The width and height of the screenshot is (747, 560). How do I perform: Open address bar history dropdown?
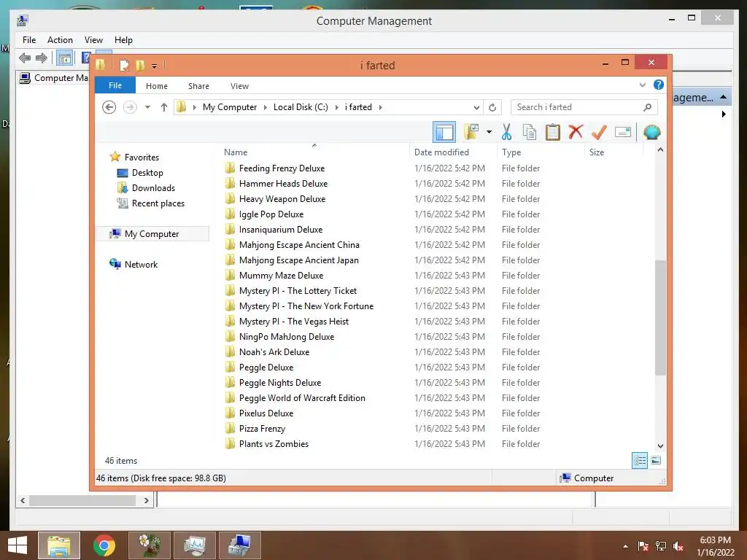(x=476, y=107)
